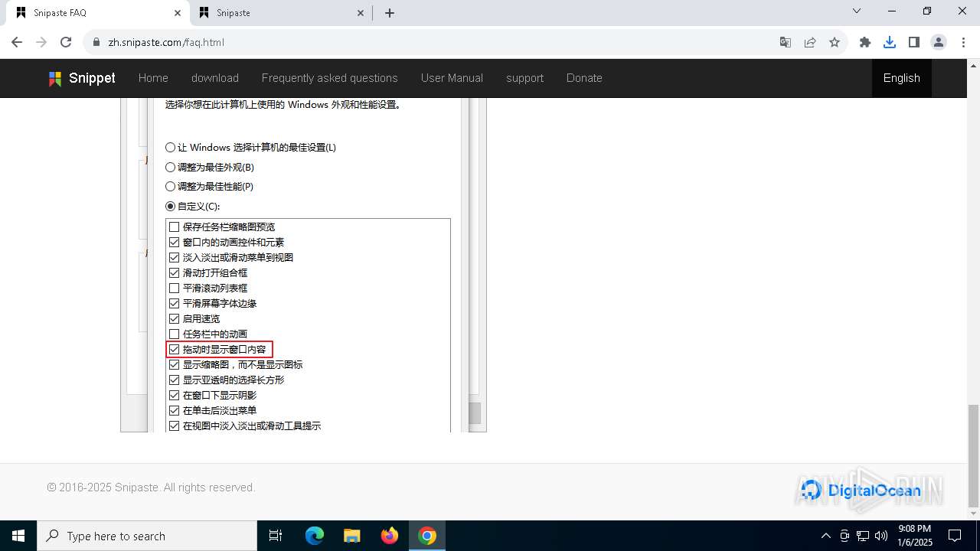Open the Windows notification center
The height and width of the screenshot is (551, 980).
pos(955,536)
